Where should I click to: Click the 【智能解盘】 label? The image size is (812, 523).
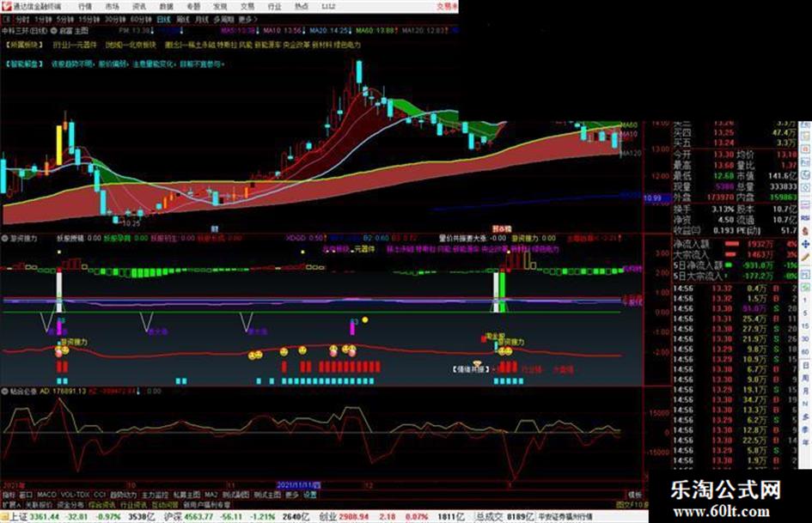[24, 64]
